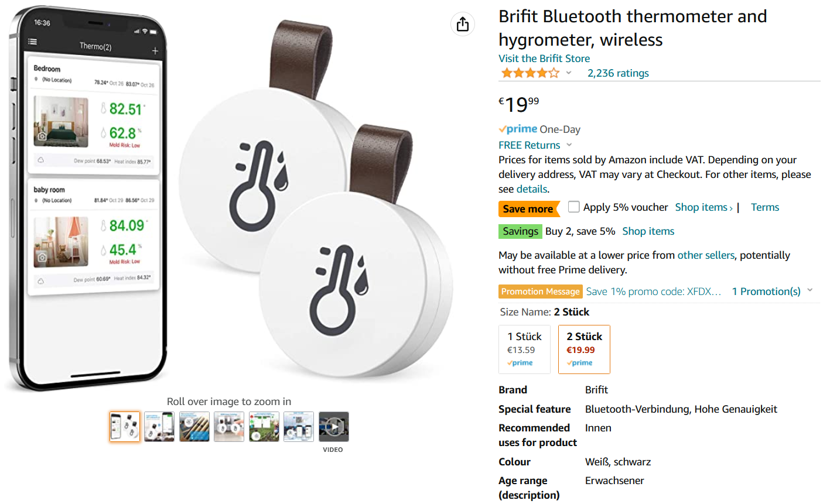
Task: Select the last image thumbnail before video
Action: click(x=299, y=427)
